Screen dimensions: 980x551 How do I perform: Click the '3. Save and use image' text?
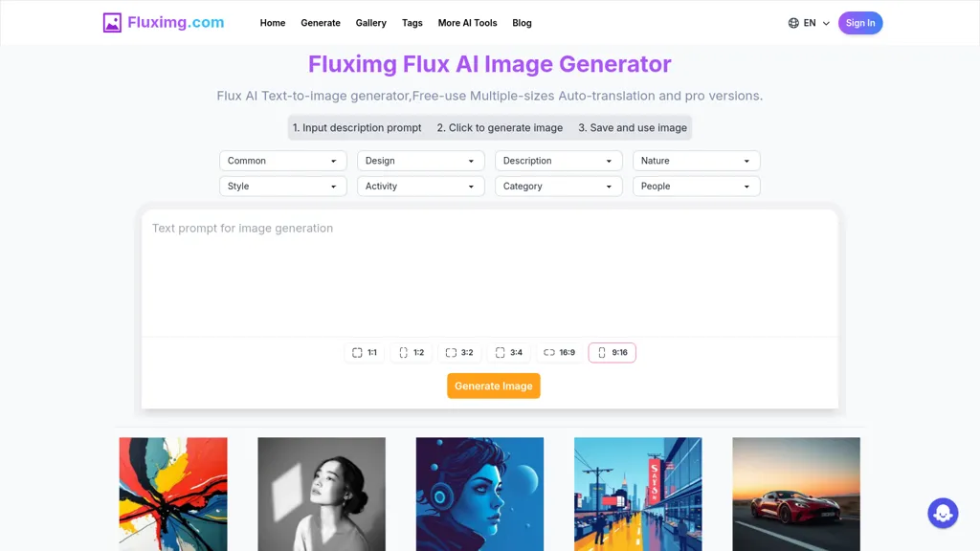[632, 127]
